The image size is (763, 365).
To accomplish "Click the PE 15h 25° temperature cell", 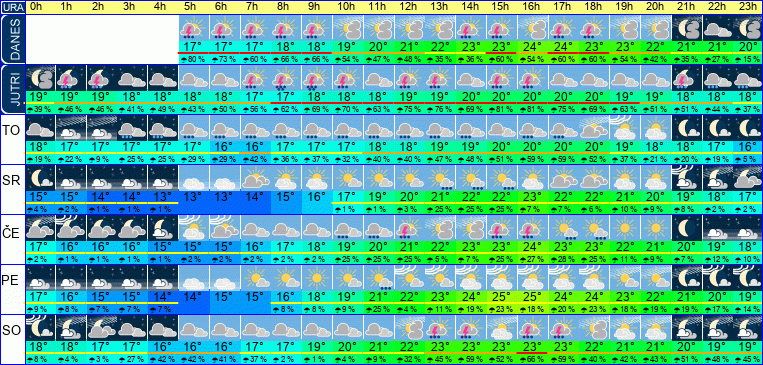I will (502, 297).
